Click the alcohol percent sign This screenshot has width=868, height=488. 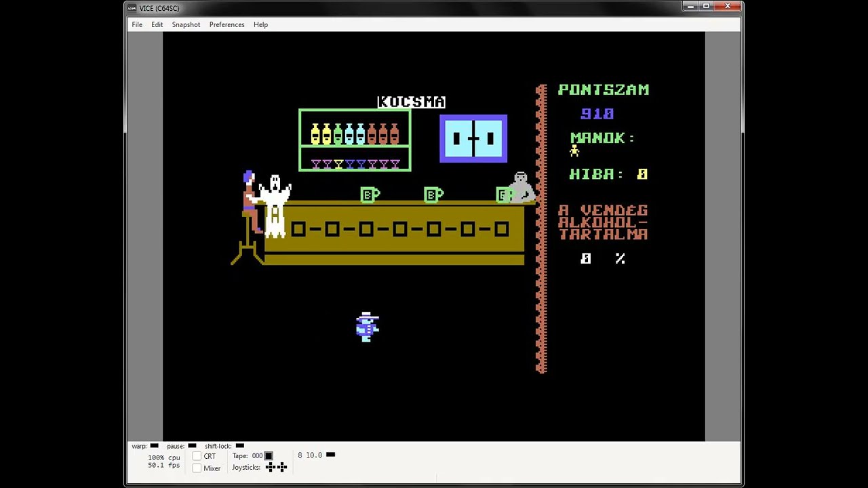point(620,258)
